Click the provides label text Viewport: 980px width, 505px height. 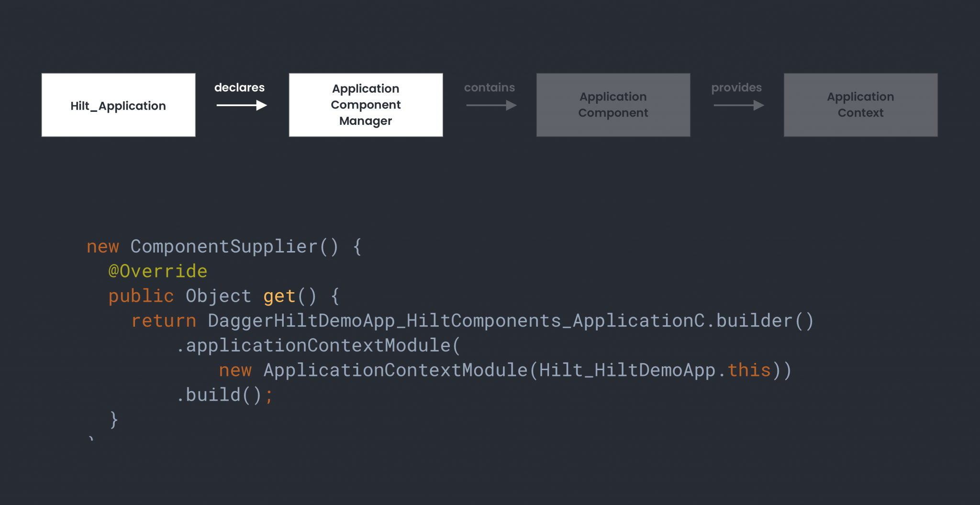click(x=736, y=88)
